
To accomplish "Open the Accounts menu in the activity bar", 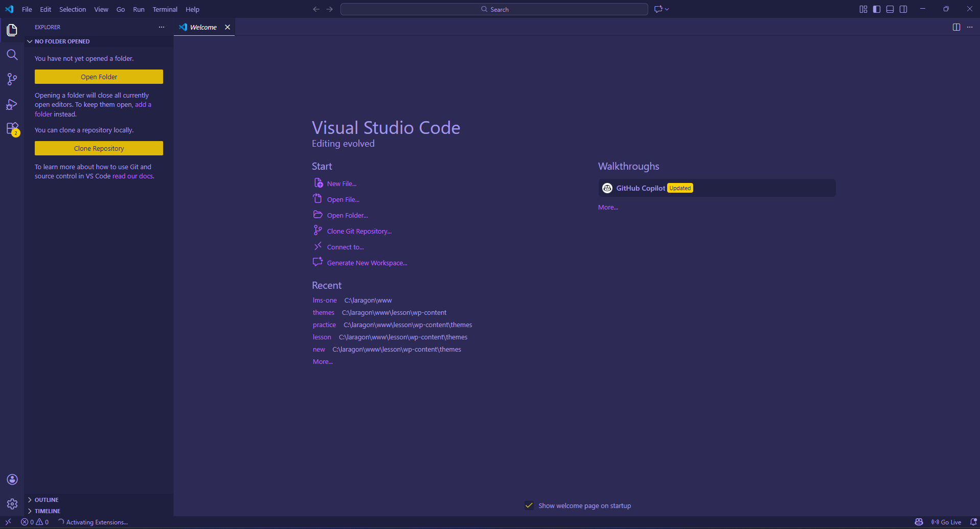I will (x=12, y=479).
